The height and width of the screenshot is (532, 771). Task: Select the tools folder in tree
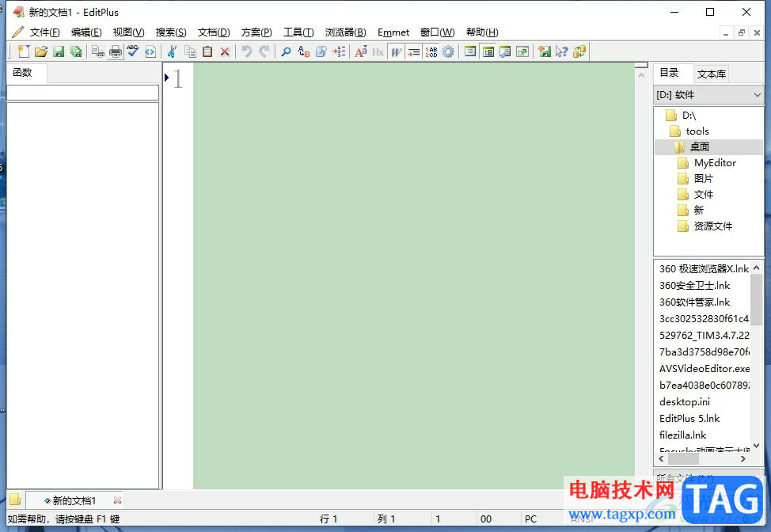(x=697, y=131)
